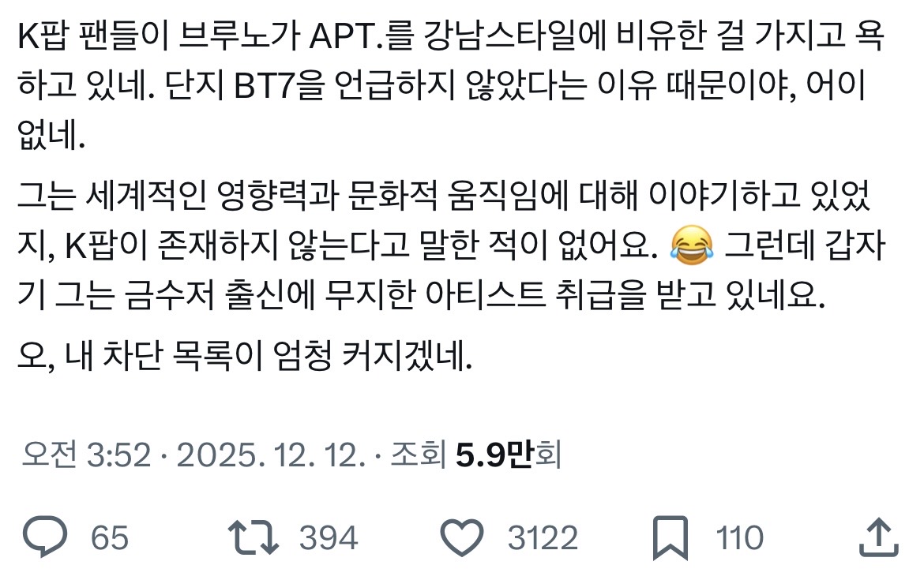Click the 조회 label beside the view count
This screenshot has height=580, width=924.
click(x=417, y=455)
